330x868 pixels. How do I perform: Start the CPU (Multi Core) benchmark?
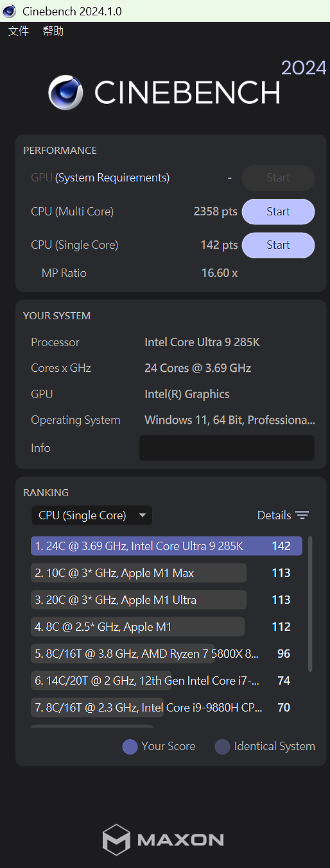tap(278, 212)
